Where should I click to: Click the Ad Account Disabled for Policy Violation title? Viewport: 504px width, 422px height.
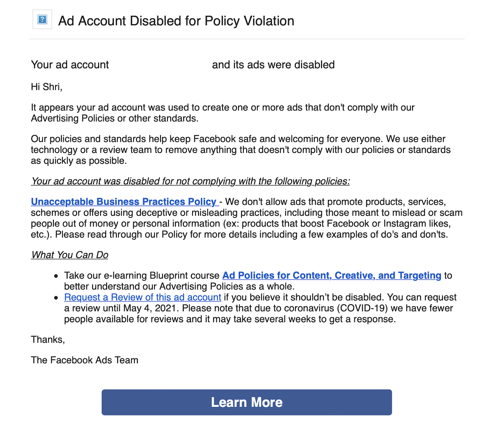point(176,21)
